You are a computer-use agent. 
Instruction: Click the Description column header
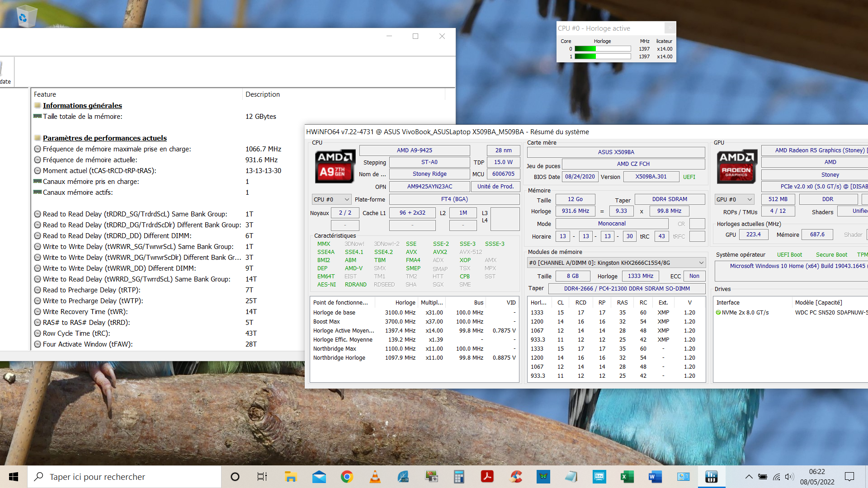coord(344,94)
